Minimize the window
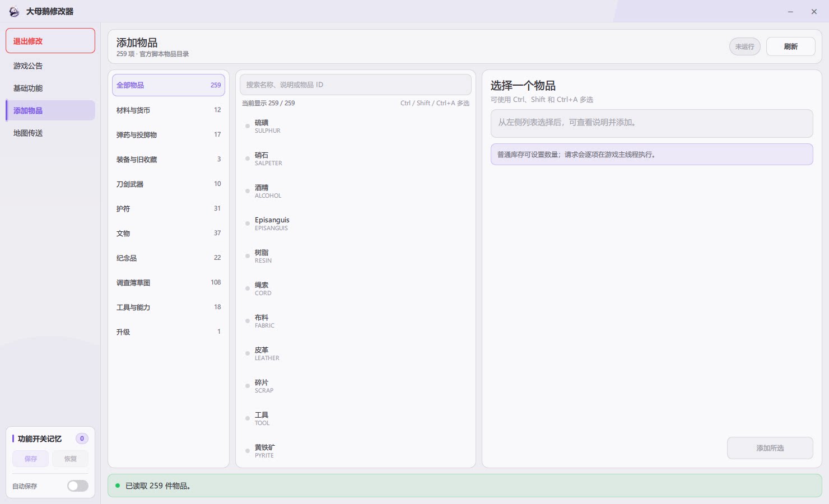This screenshot has height=504, width=829. 790,11
